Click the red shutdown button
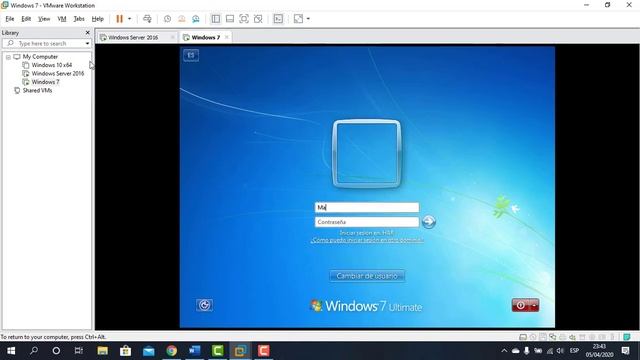This screenshot has height=360, width=640. (x=521, y=305)
